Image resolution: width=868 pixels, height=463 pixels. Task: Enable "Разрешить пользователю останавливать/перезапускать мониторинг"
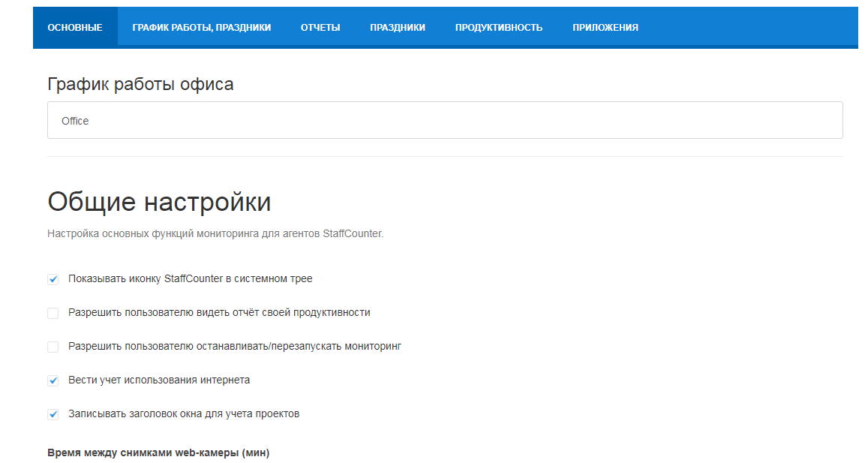(53, 346)
